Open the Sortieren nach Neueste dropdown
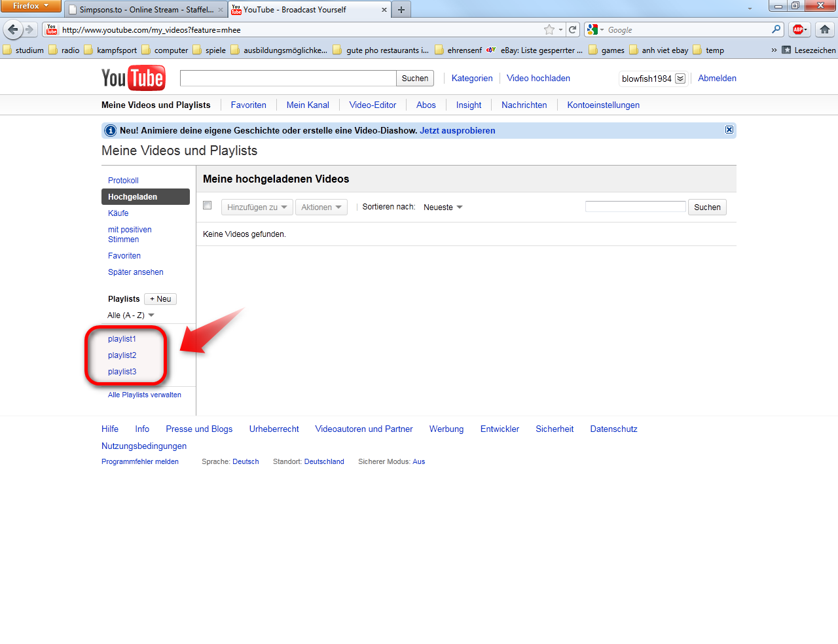Viewport: 838px width, 644px height. pos(443,207)
